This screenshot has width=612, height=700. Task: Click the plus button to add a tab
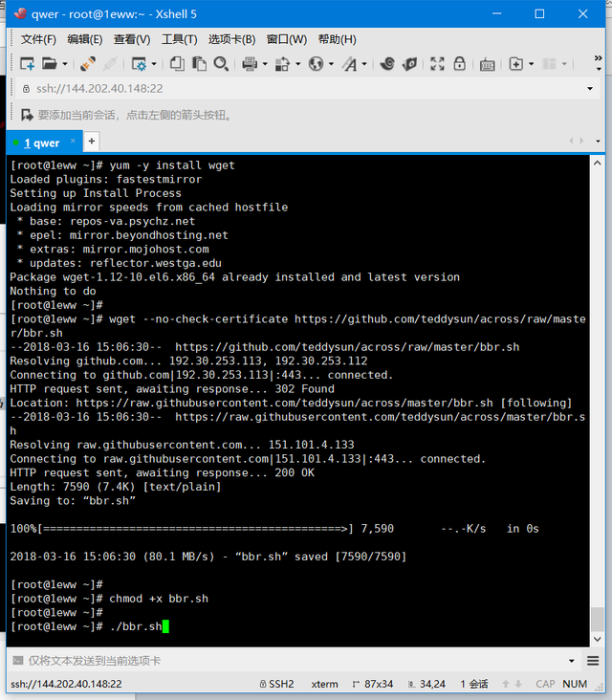tap(92, 142)
